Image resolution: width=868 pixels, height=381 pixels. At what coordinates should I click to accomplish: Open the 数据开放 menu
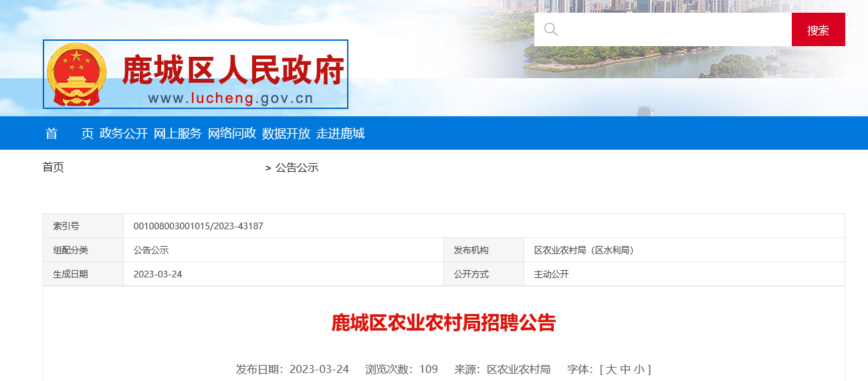(x=286, y=133)
